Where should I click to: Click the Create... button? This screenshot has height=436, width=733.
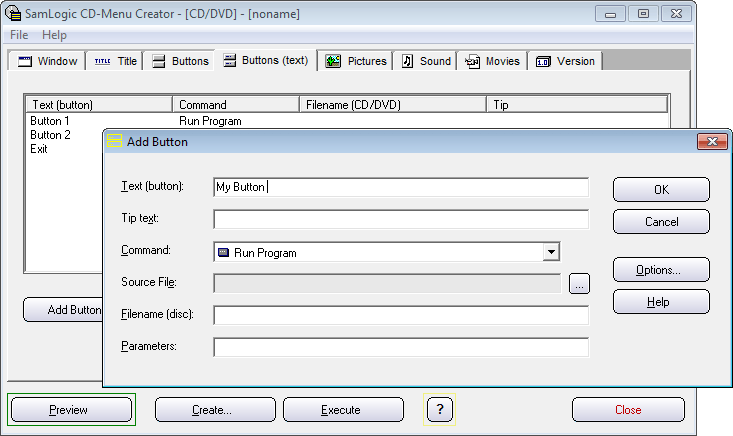coord(215,410)
